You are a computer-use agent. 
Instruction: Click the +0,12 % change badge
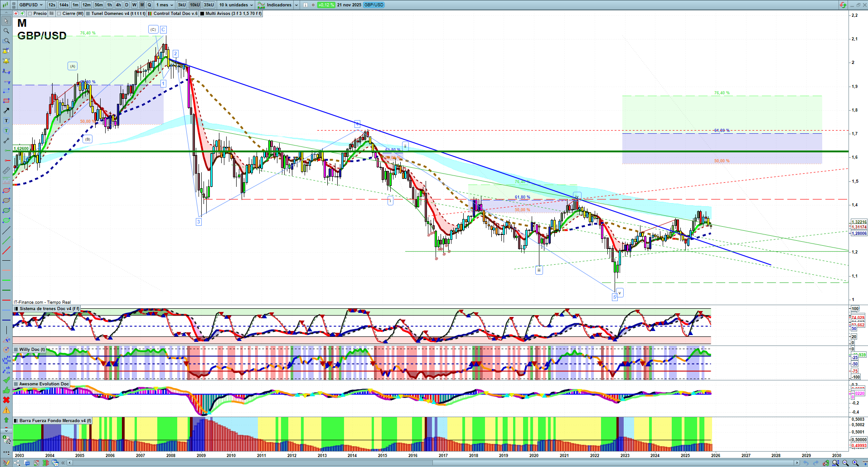click(326, 5)
